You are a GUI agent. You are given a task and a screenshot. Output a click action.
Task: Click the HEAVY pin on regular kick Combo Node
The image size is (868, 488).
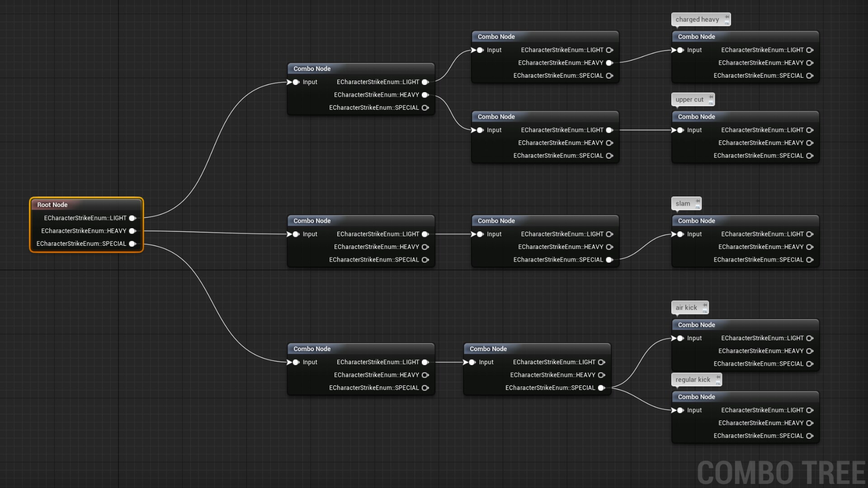coord(809,423)
